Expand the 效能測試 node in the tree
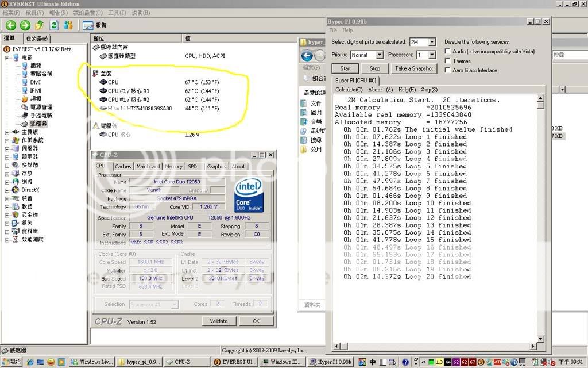Image resolution: width=588 pixels, height=368 pixels. pos(7,240)
